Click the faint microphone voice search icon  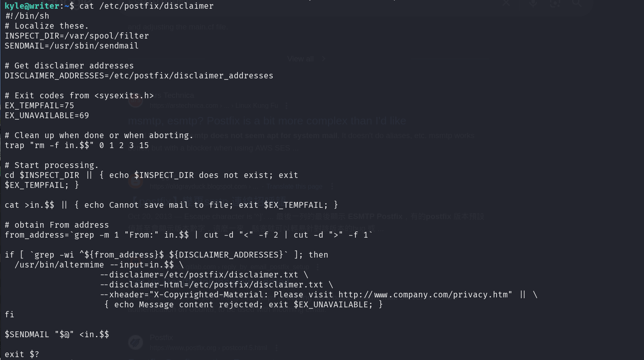(533, 3)
